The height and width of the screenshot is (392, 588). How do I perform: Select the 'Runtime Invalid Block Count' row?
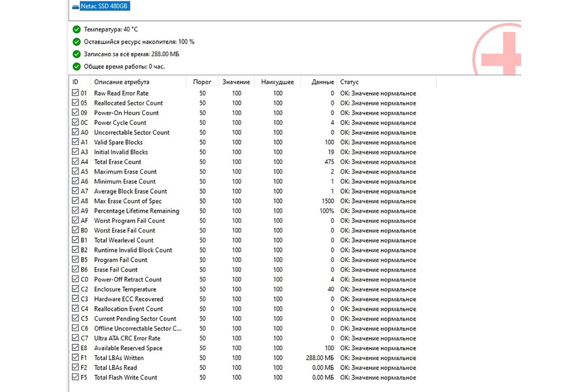point(244,250)
